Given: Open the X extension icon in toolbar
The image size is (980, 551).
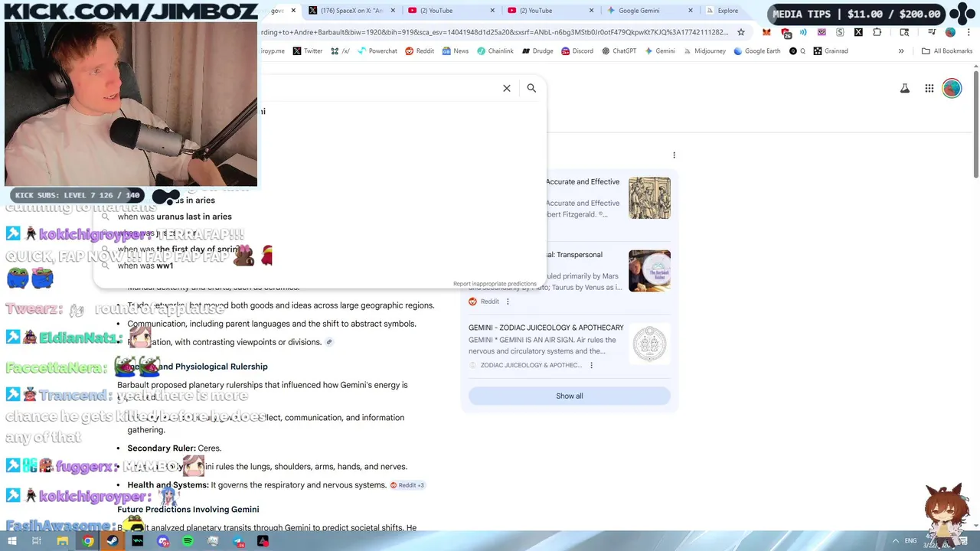Looking at the screenshot, I should (858, 32).
